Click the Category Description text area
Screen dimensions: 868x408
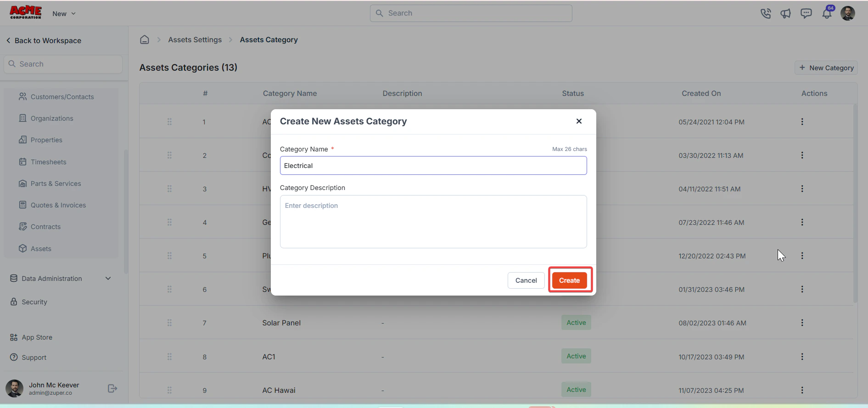[x=433, y=222]
